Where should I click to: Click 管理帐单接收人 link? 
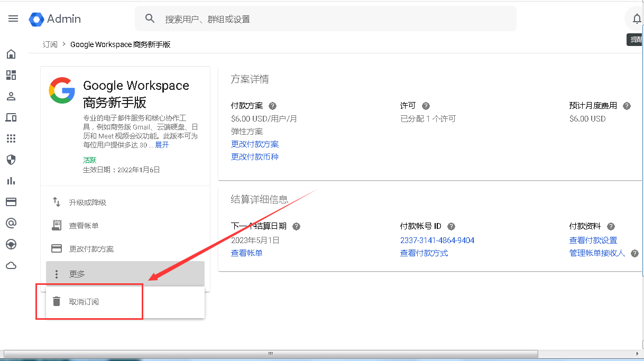pos(597,253)
